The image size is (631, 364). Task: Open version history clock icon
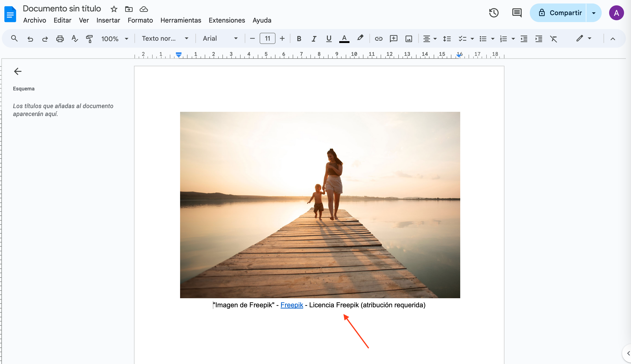tap(494, 13)
